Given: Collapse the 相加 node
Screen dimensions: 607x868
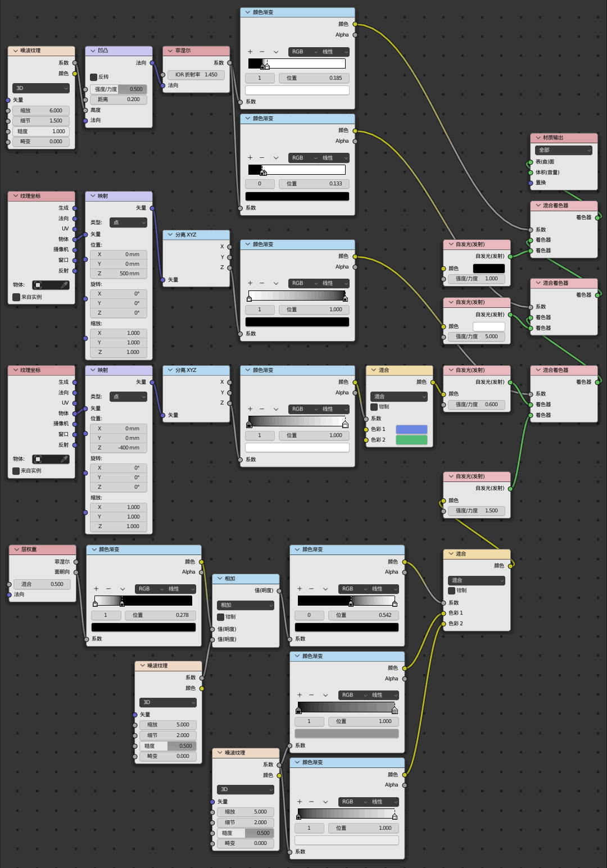Looking at the screenshot, I should tap(220, 579).
